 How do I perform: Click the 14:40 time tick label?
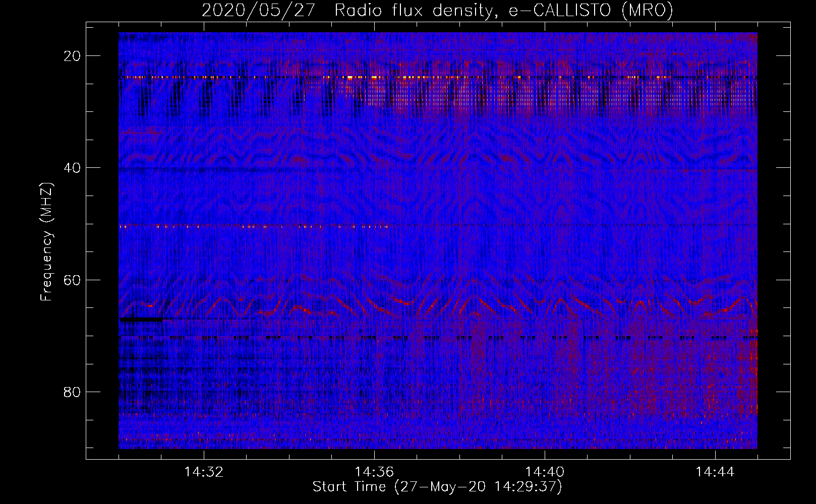coord(545,472)
